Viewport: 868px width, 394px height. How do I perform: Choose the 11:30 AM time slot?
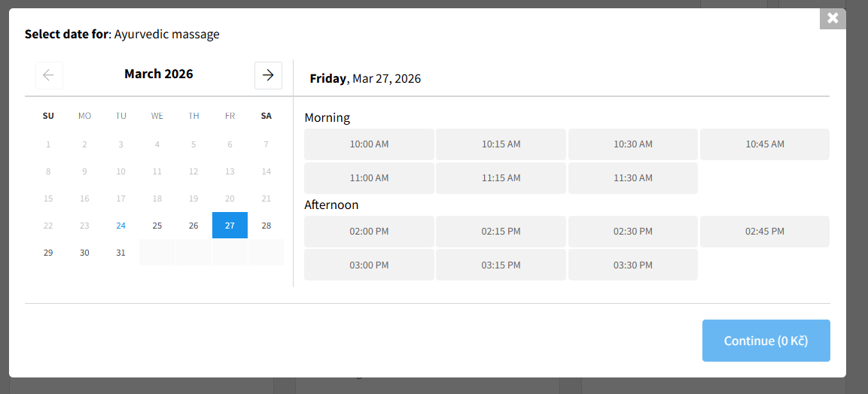coord(632,178)
